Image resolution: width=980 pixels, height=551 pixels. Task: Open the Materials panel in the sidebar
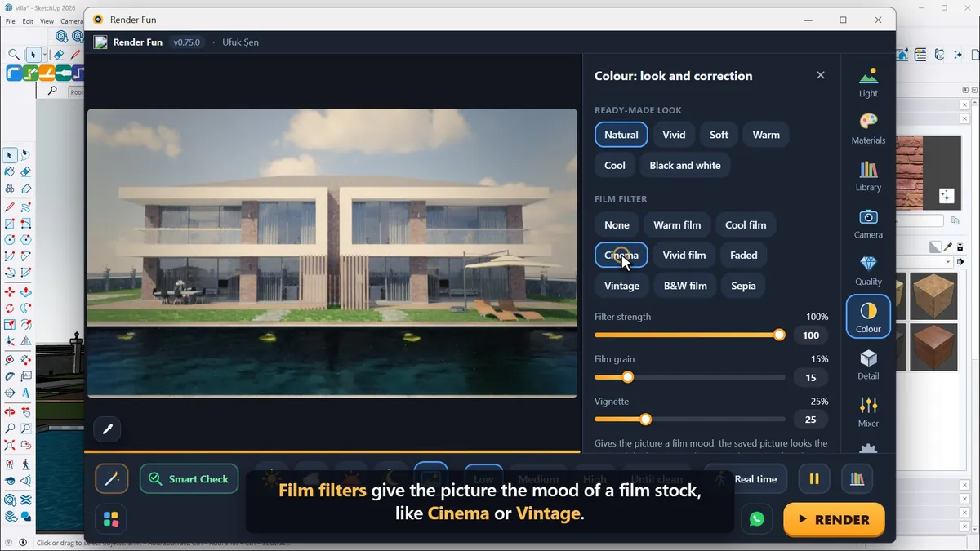[868, 129]
